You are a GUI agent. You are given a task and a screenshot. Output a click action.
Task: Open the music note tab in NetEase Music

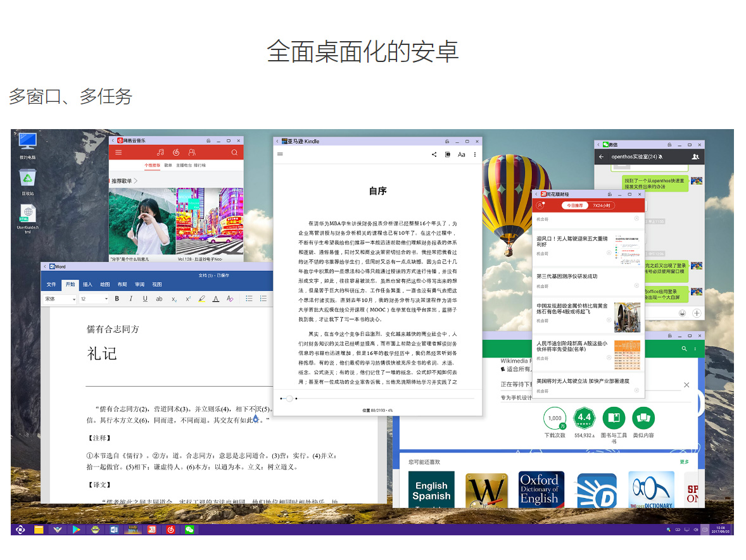[x=160, y=152]
